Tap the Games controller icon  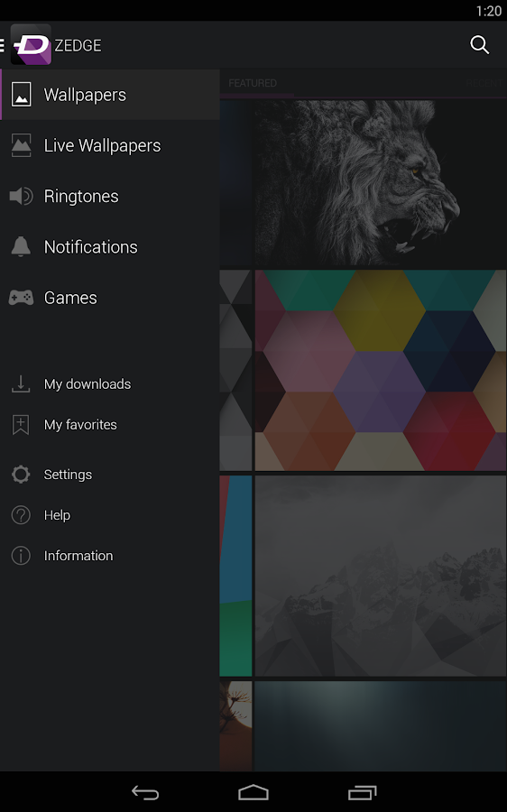pyautogui.click(x=22, y=298)
